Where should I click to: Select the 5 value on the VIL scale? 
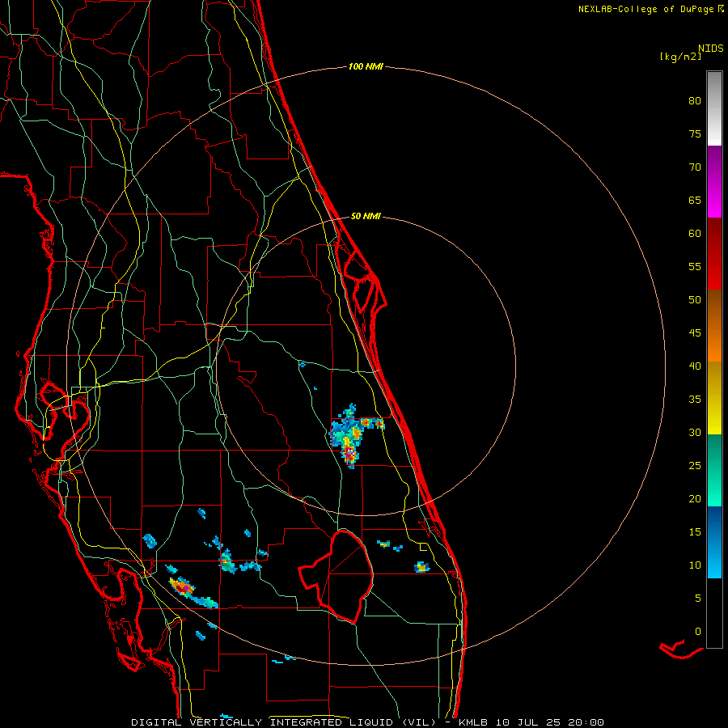(x=698, y=598)
